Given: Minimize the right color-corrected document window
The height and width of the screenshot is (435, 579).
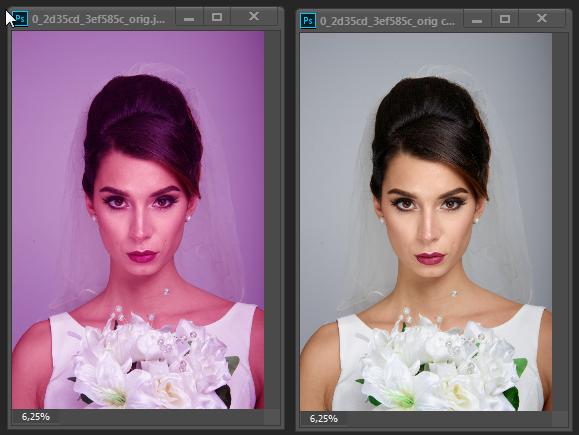Looking at the screenshot, I should pos(477,19).
